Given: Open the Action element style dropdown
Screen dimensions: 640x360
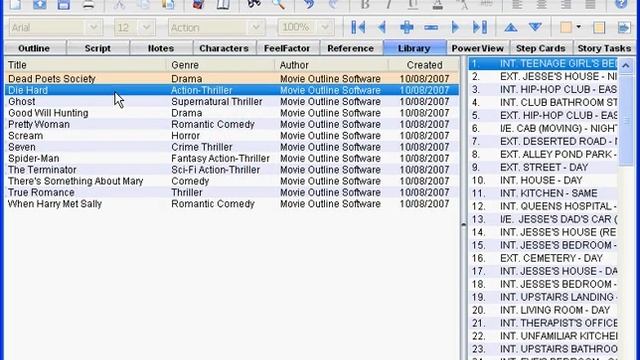Looking at the screenshot, I should pos(256,27).
